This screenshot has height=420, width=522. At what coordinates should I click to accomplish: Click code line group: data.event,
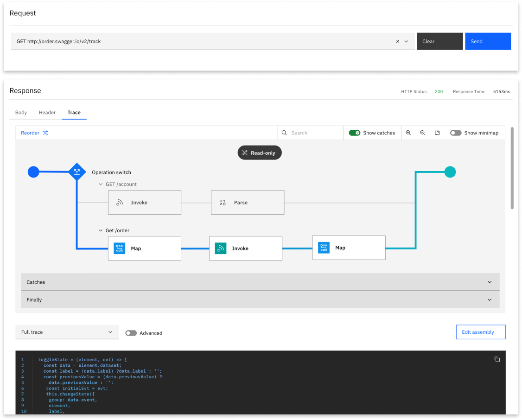73,400
